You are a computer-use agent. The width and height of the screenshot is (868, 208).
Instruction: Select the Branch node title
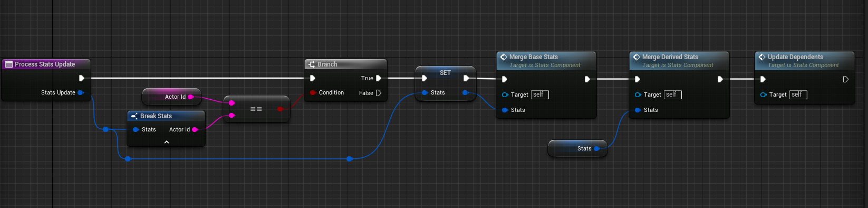pos(327,64)
